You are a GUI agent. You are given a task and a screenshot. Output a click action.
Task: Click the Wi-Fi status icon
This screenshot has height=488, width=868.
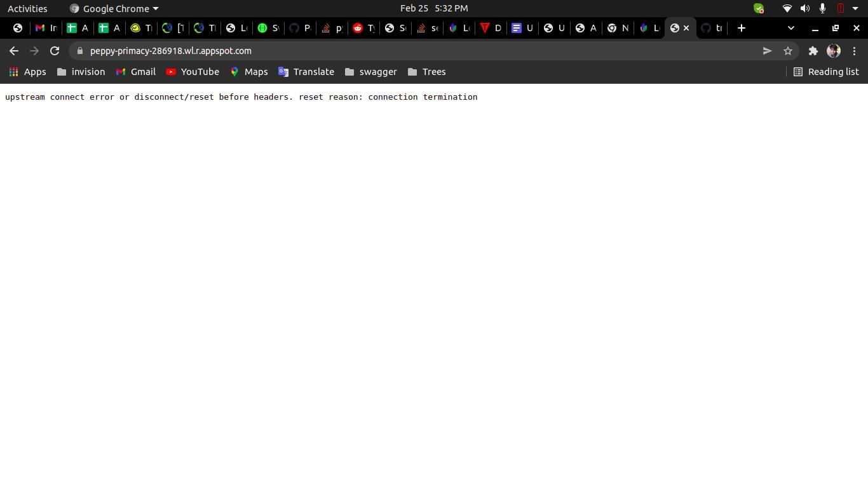click(x=787, y=8)
